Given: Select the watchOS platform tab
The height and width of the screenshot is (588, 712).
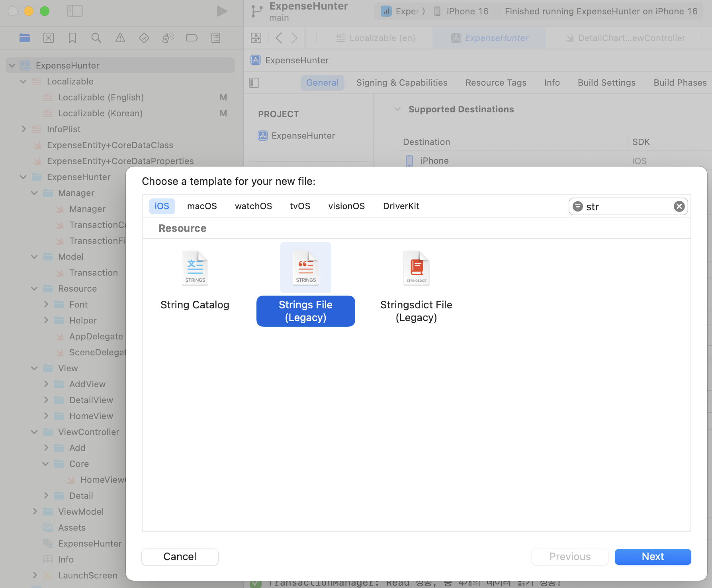Looking at the screenshot, I should tap(254, 206).
